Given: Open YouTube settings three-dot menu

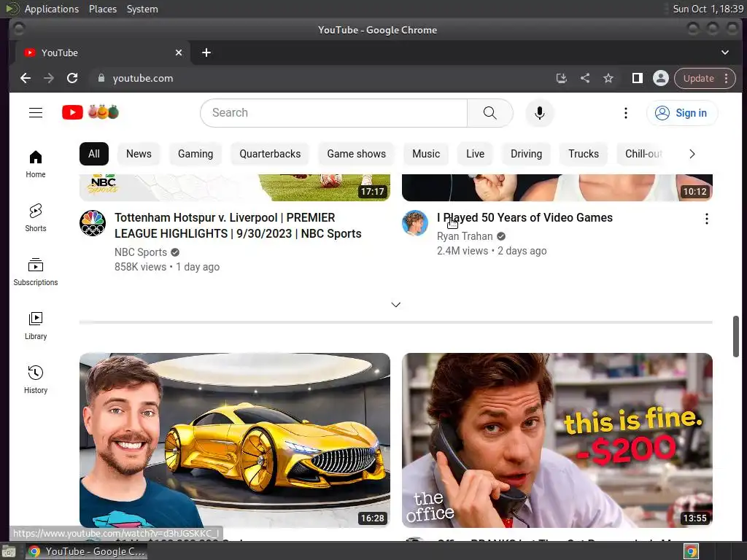Looking at the screenshot, I should click(x=625, y=113).
